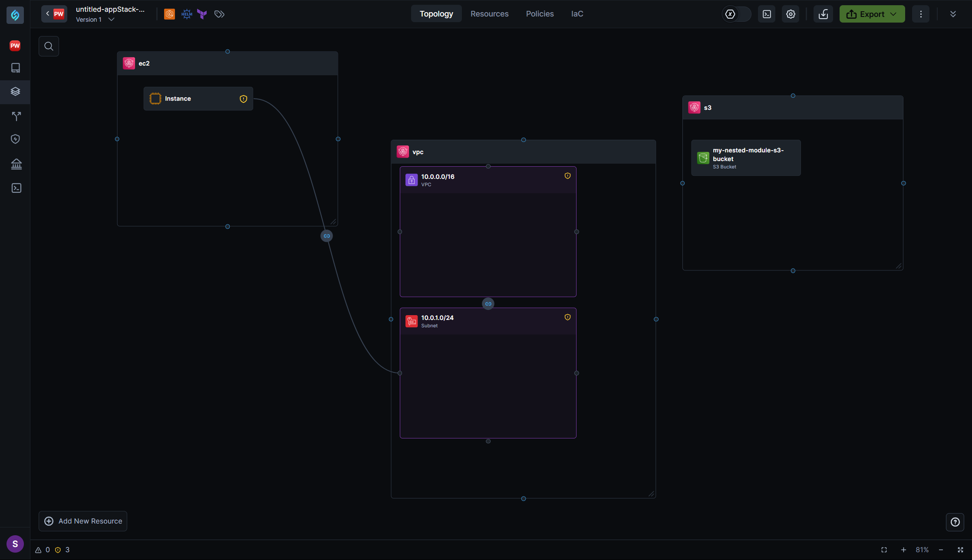Click the user avatar S

coord(15,544)
